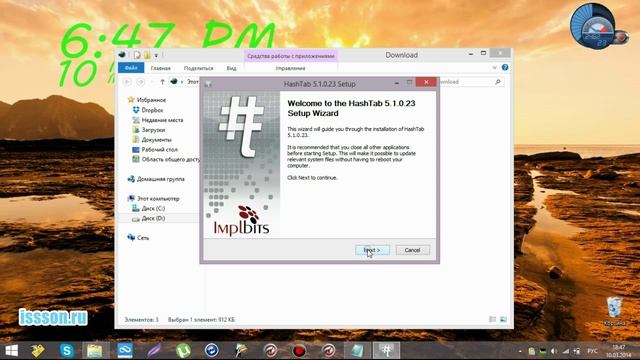Open the blue round arrows app on taskbar
The height and width of the screenshot is (360, 640).
(211, 350)
